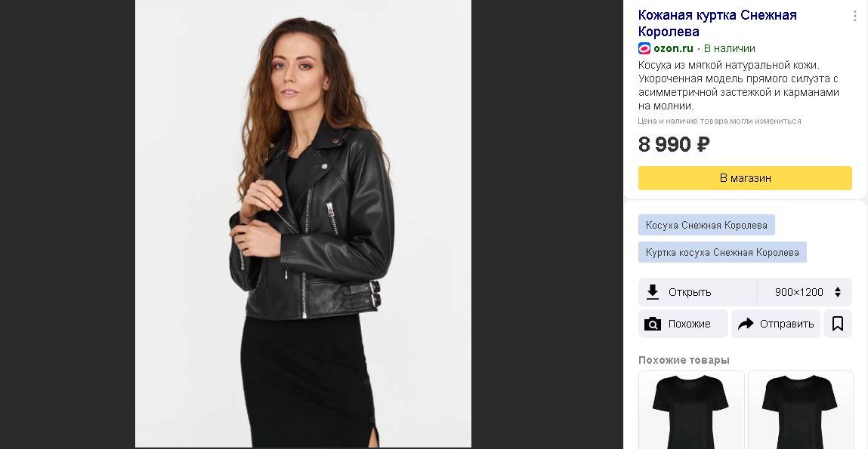The height and width of the screenshot is (449, 868).
Task: Click the "Отправить" button label
Action: (786, 324)
